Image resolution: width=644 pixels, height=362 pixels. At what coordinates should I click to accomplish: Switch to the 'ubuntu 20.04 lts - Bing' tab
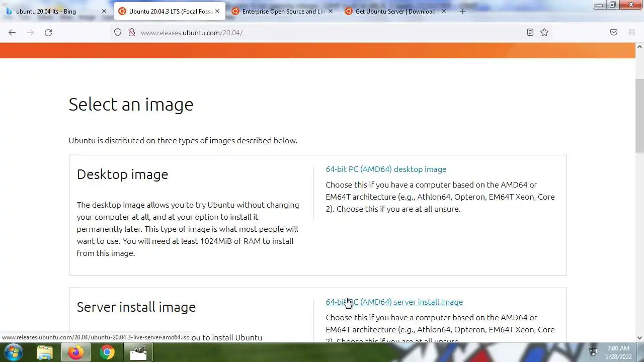click(x=57, y=11)
